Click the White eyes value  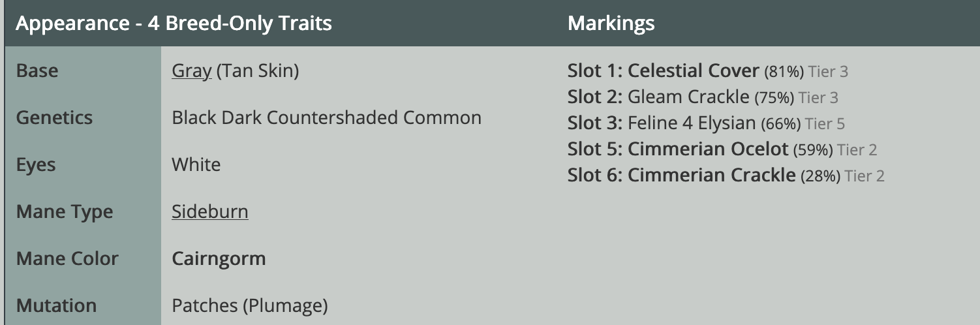tap(196, 164)
